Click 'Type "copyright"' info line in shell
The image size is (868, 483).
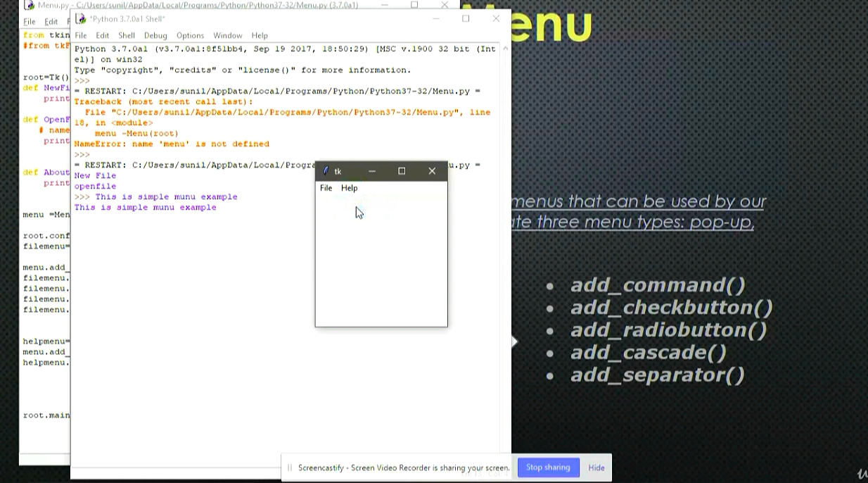(x=243, y=70)
